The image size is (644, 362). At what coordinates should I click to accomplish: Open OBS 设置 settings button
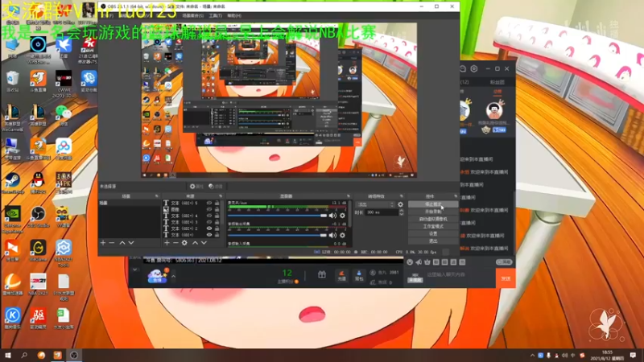[433, 233]
